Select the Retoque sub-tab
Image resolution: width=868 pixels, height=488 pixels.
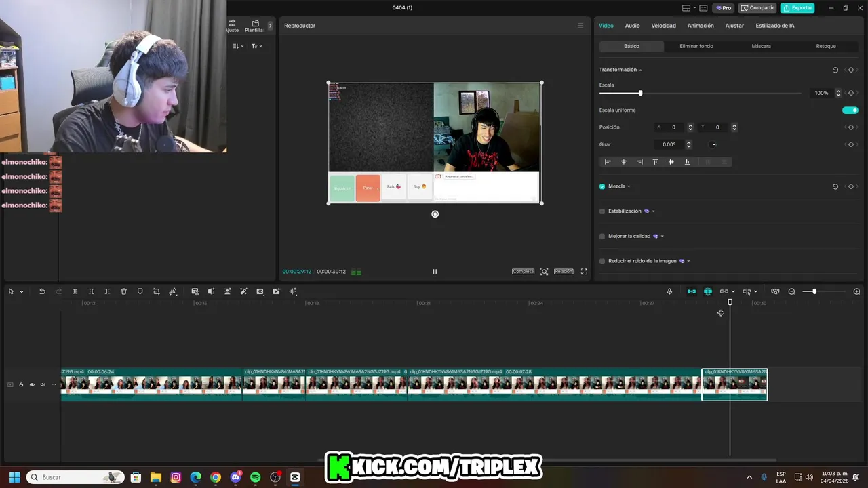[x=826, y=46]
